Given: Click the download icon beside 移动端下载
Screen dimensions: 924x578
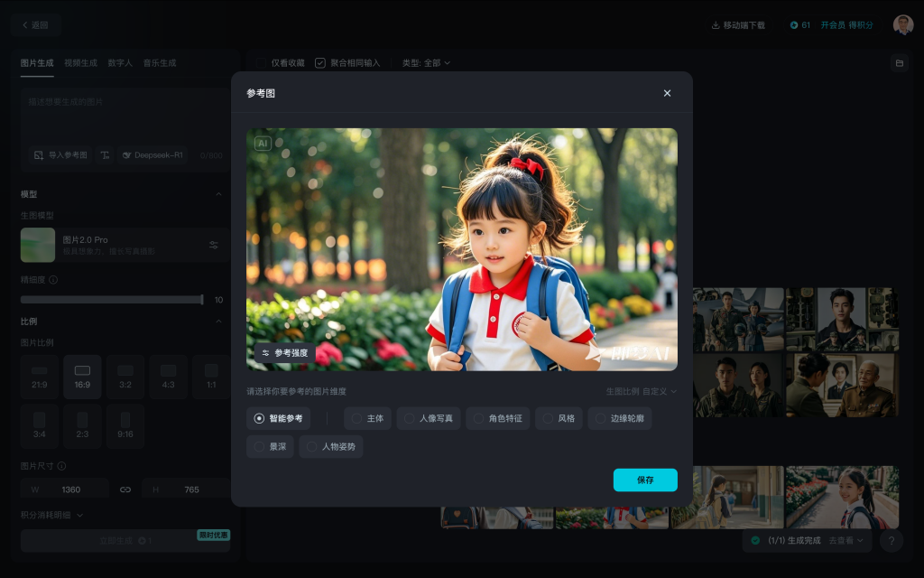Looking at the screenshot, I should pos(716,24).
